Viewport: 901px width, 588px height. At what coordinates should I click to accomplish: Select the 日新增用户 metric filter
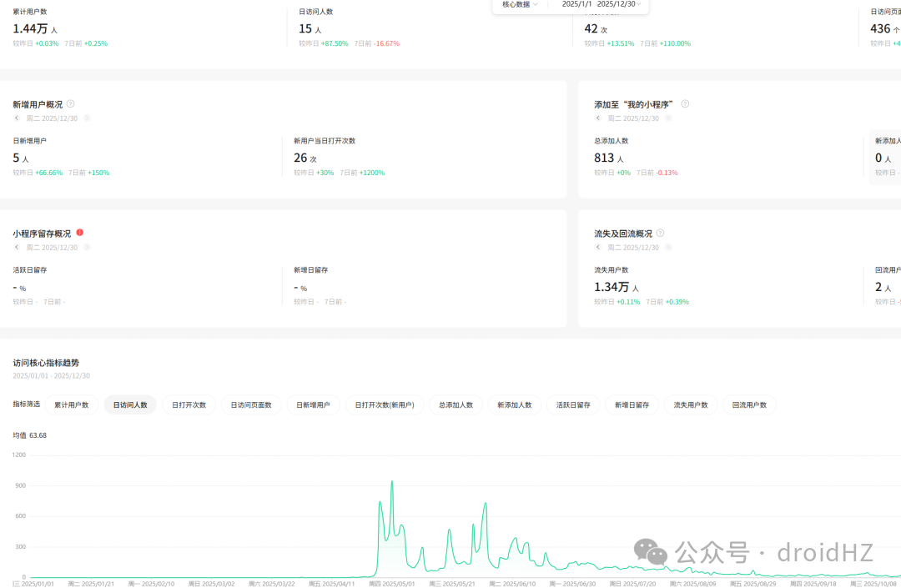click(x=313, y=405)
